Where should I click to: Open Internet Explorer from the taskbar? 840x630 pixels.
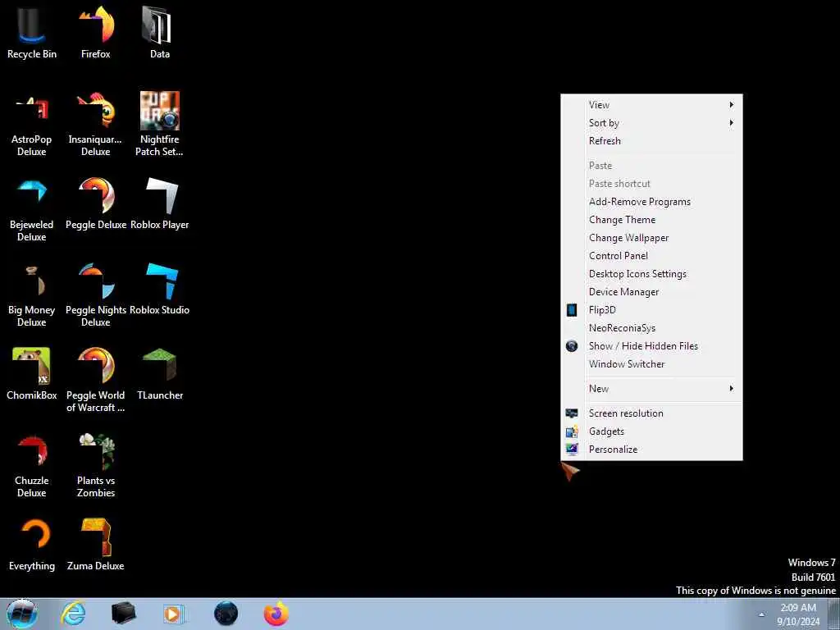[x=73, y=614]
